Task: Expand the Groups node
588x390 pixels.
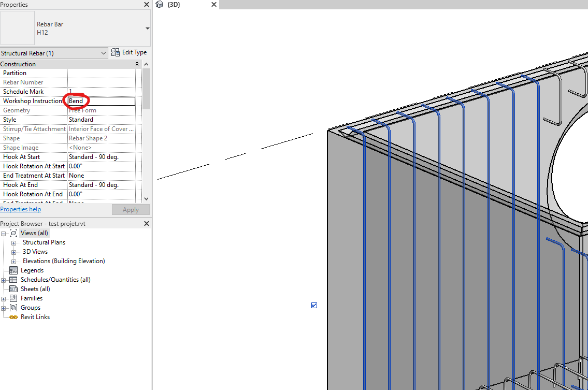Action: point(4,309)
